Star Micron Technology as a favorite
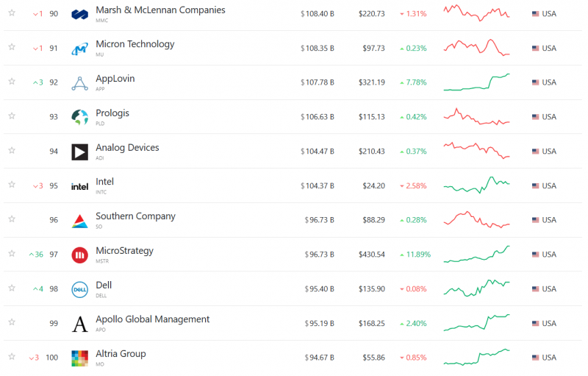 point(12,47)
